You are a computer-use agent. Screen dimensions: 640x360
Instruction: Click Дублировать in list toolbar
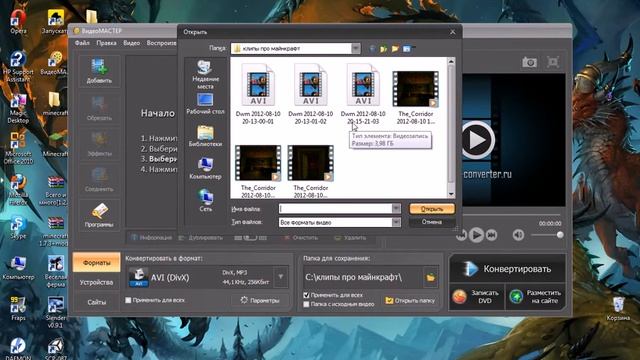(201, 238)
